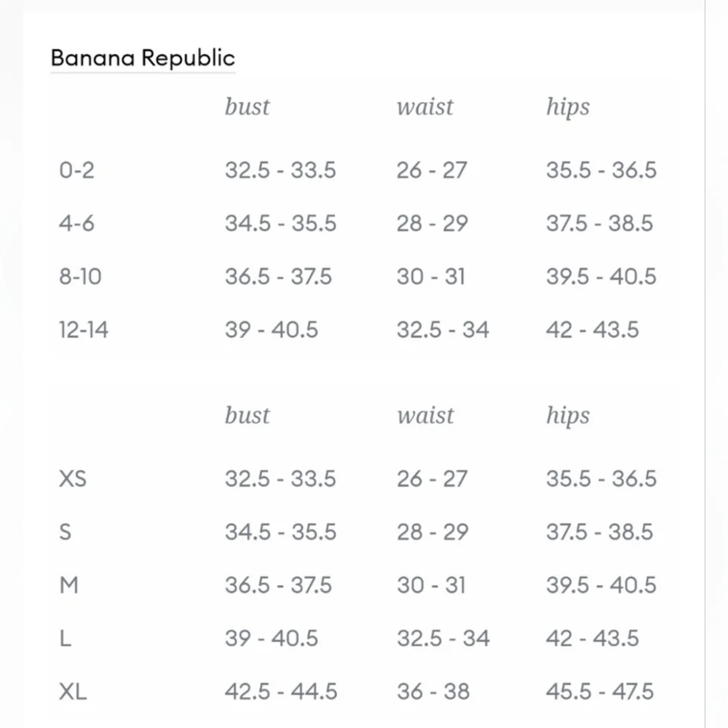Click the Banana Republic heading link
Image resolution: width=728 pixels, height=728 pixels.
click(x=143, y=58)
